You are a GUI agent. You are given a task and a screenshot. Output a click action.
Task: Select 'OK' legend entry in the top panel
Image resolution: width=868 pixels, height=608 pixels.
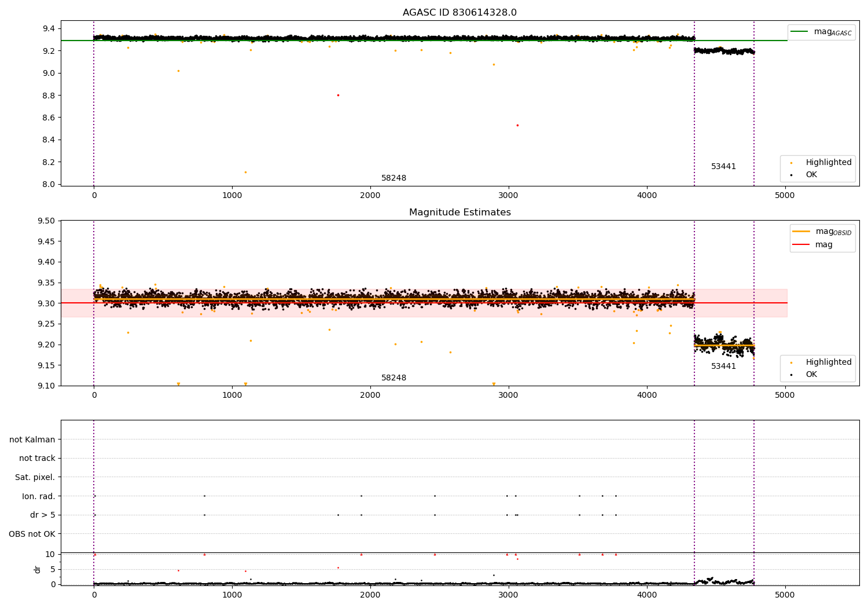811,175
